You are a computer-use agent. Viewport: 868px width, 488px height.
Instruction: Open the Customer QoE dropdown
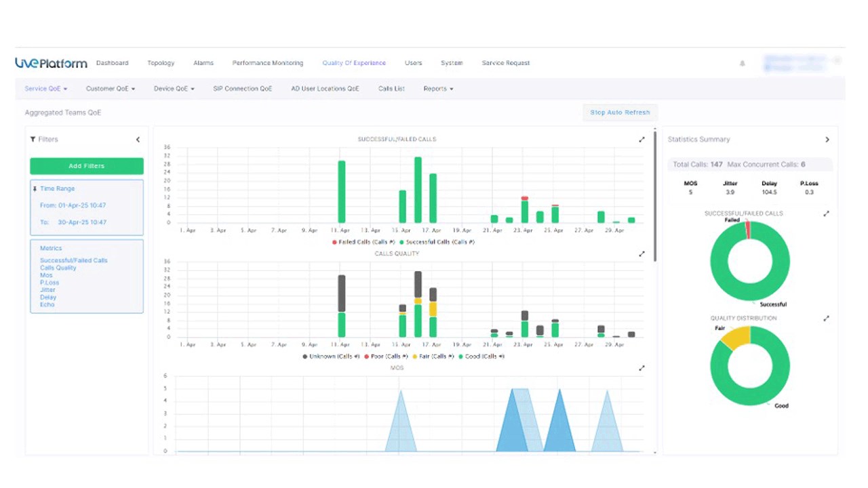coord(111,89)
